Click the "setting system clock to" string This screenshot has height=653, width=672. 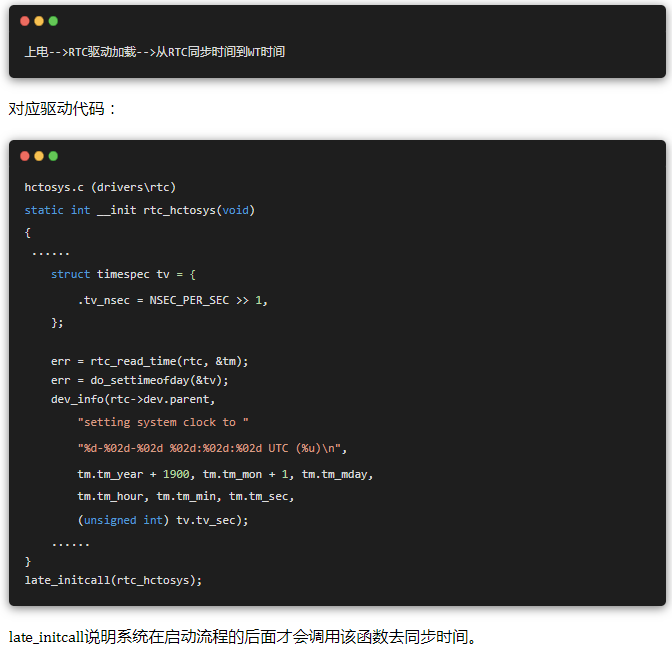coord(163,422)
